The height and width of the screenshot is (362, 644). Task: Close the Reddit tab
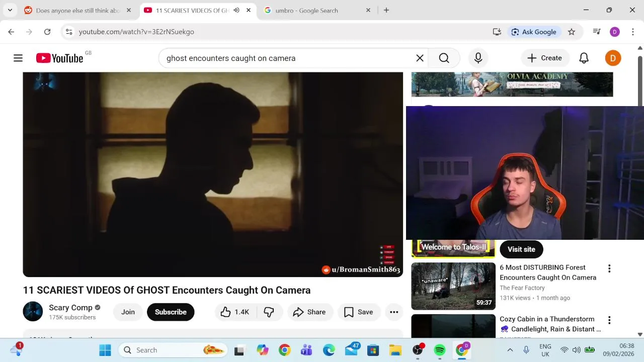(x=129, y=10)
